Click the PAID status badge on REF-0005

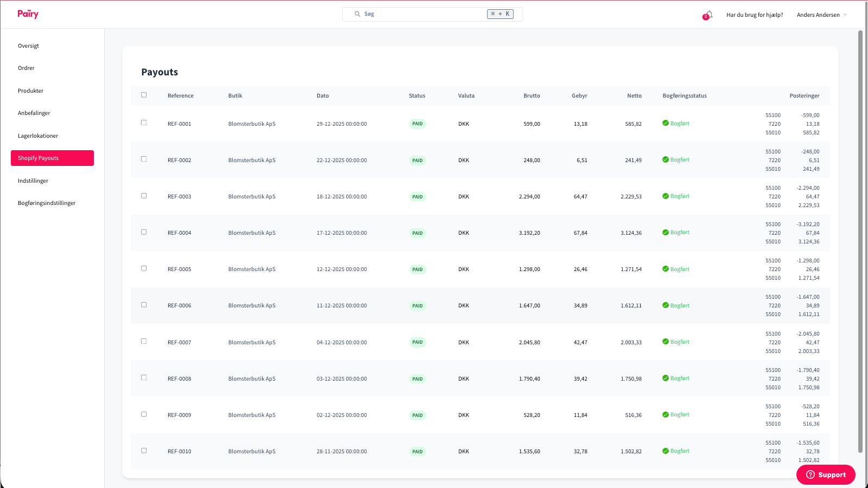tap(417, 269)
